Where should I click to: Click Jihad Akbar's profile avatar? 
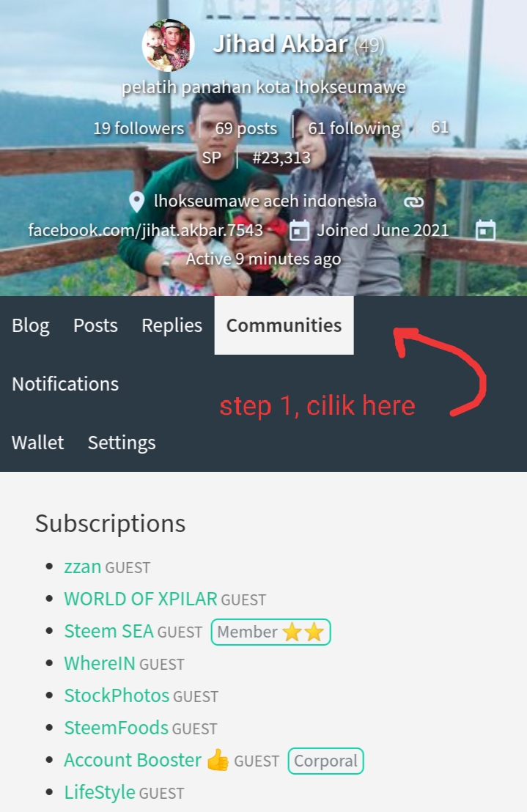point(169,45)
